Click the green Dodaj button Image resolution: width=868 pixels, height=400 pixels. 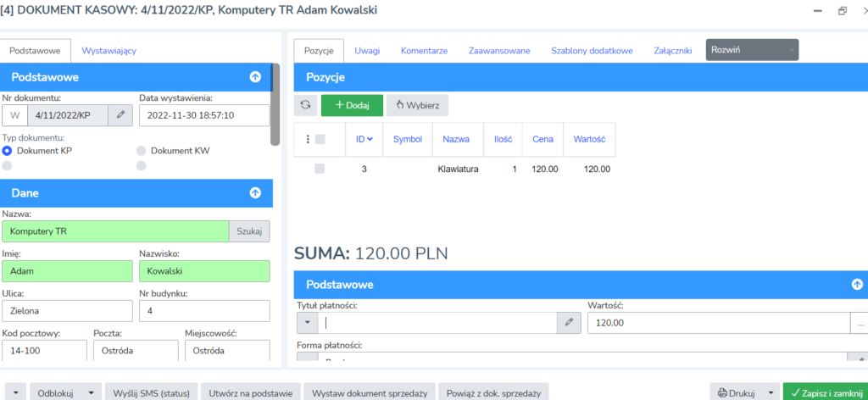pyautogui.click(x=352, y=105)
